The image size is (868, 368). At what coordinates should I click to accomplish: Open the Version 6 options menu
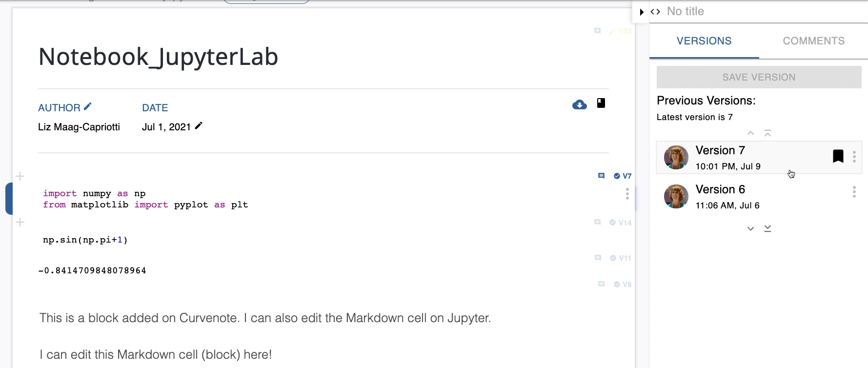[854, 192]
